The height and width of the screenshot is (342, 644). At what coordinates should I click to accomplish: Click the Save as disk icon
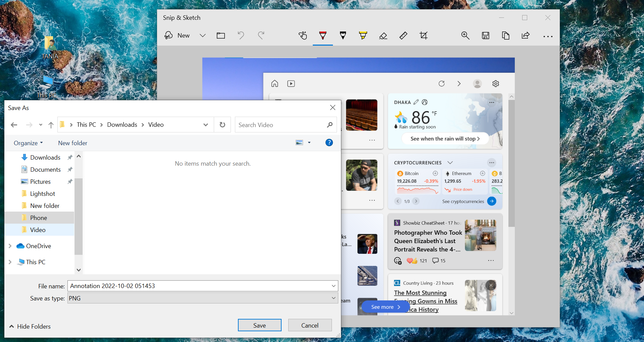tap(486, 36)
